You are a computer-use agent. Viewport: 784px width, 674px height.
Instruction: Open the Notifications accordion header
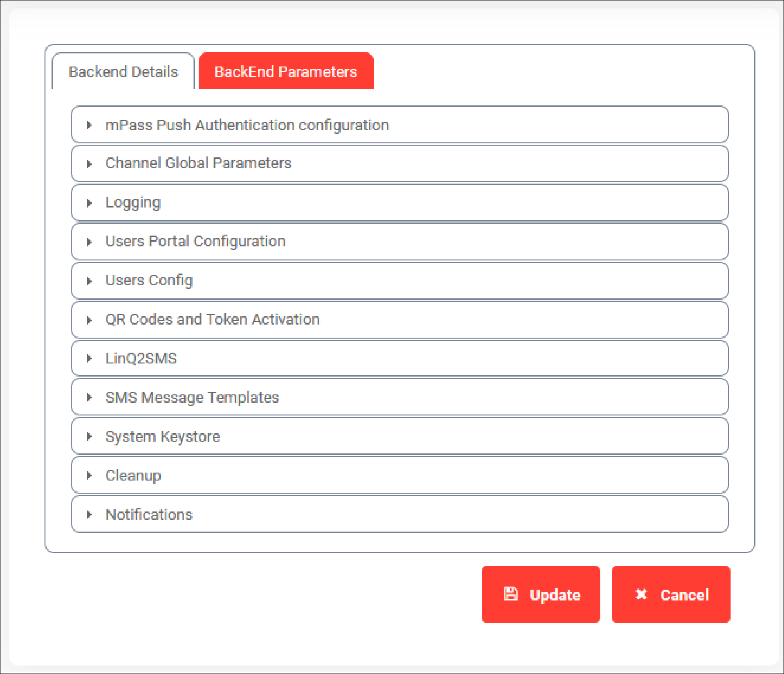click(x=400, y=514)
